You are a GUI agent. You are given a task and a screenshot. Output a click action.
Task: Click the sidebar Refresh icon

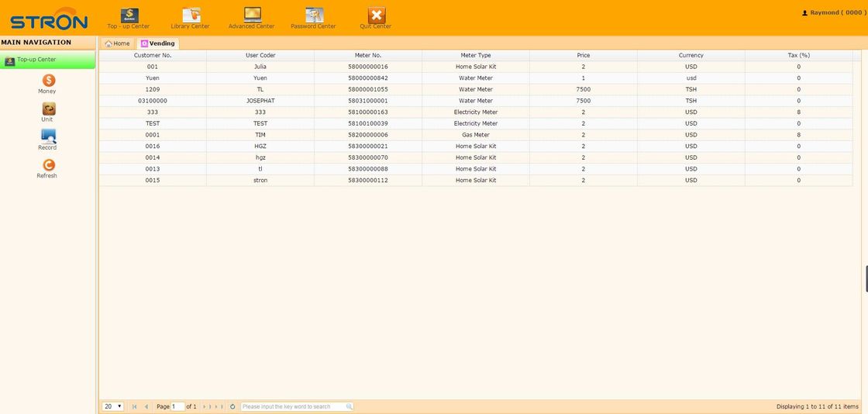pos(48,165)
